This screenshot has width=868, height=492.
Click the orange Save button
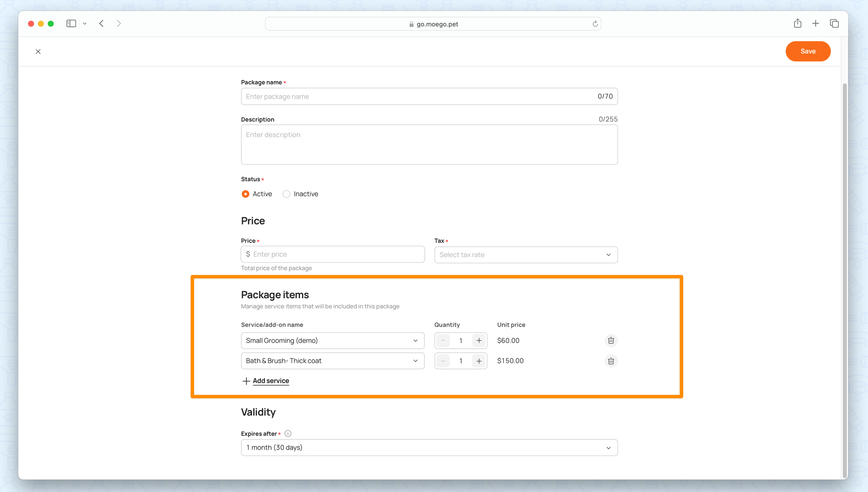pos(808,51)
